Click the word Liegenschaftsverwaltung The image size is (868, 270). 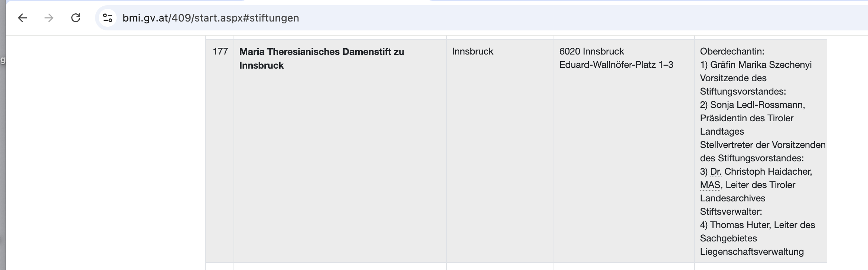(752, 251)
